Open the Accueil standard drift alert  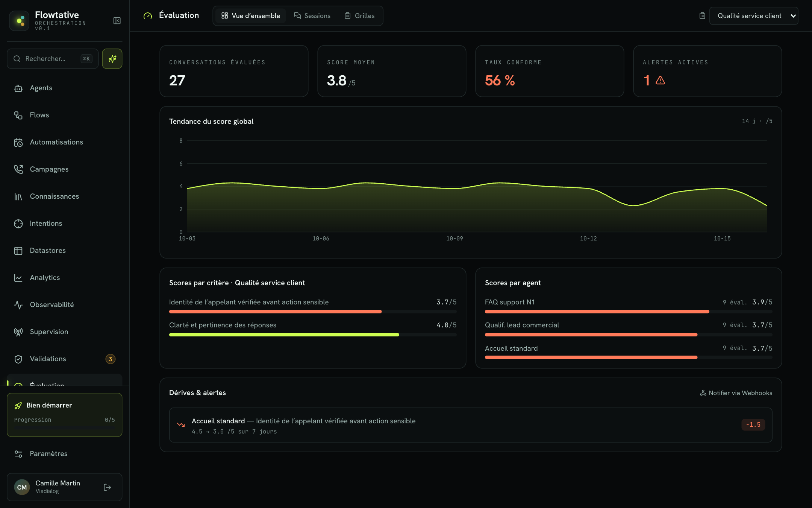pos(471,425)
